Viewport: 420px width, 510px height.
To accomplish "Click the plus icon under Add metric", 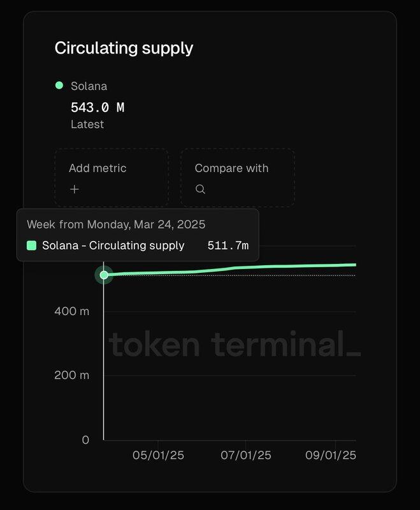I will pos(75,189).
